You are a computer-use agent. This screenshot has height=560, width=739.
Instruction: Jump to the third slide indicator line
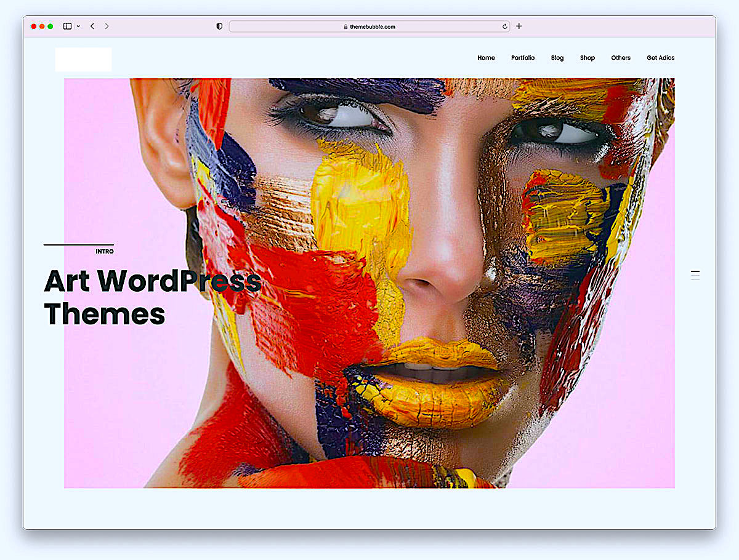(x=695, y=281)
